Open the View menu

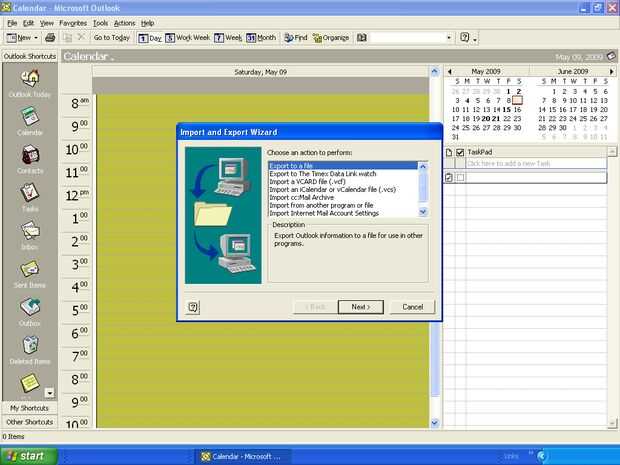(47, 23)
